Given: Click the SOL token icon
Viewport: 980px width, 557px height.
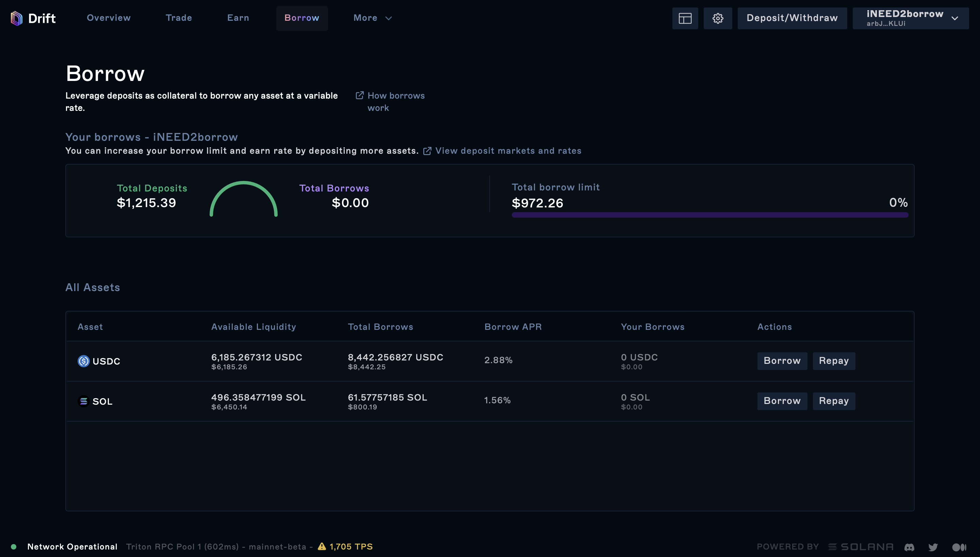Looking at the screenshot, I should click(x=83, y=401).
